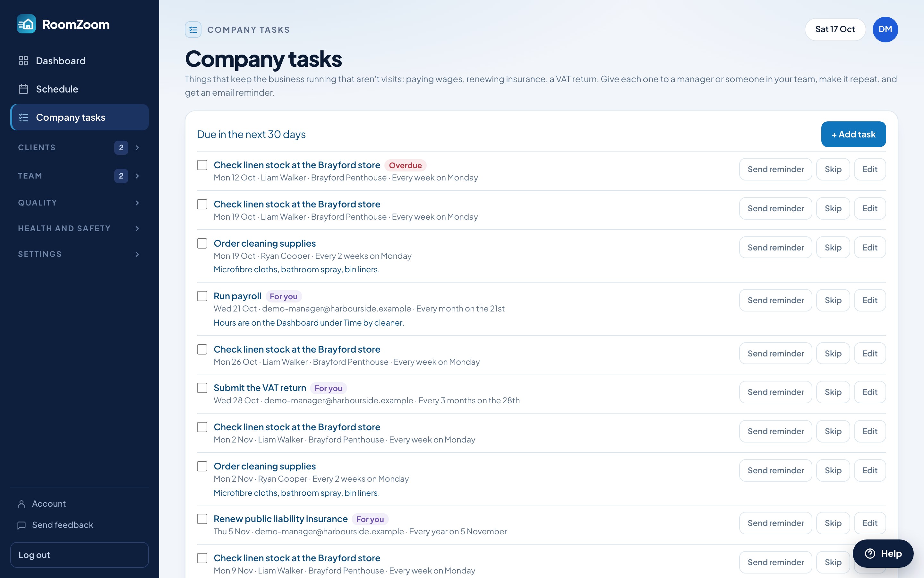Tick the Mon 2 Nov Check linen stock checkbox
The image size is (924, 578).
(202, 427)
